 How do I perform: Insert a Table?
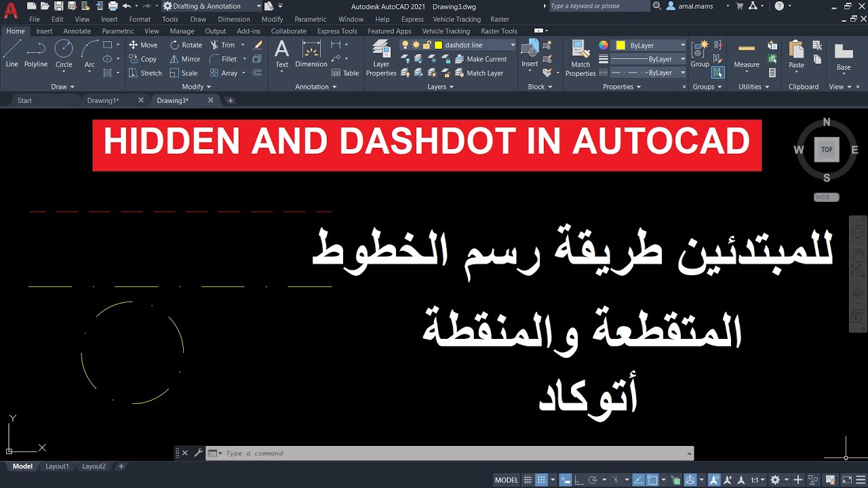coord(345,73)
